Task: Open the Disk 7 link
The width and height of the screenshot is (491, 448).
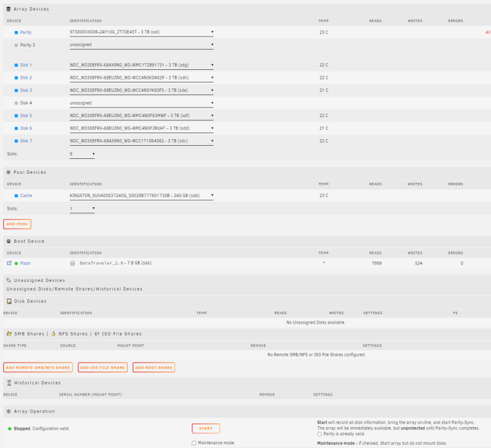Action: (x=26, y=141)
